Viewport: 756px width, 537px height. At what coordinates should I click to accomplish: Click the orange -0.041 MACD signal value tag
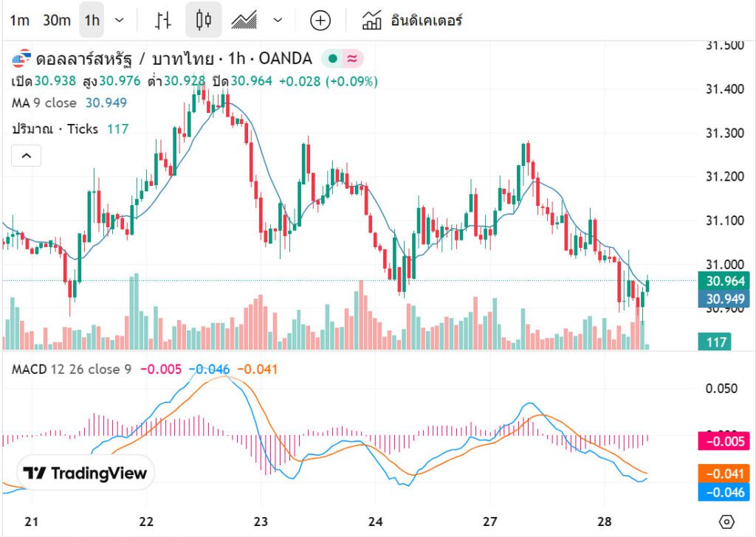(723, 474)
